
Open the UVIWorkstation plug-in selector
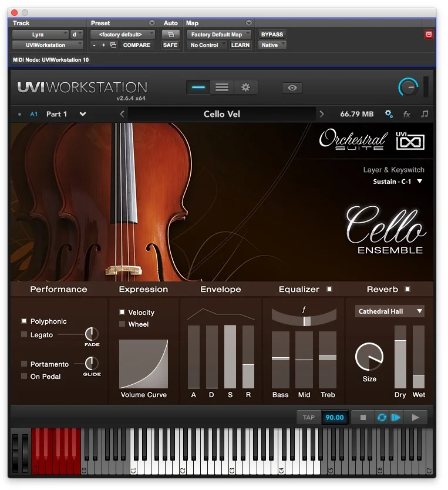(48, 45)
